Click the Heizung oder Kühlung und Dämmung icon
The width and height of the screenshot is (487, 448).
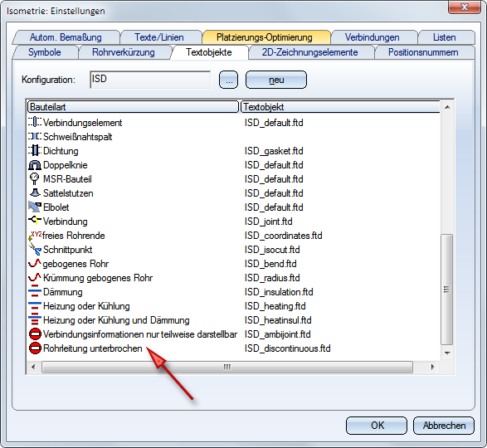(x=35, y=319)
